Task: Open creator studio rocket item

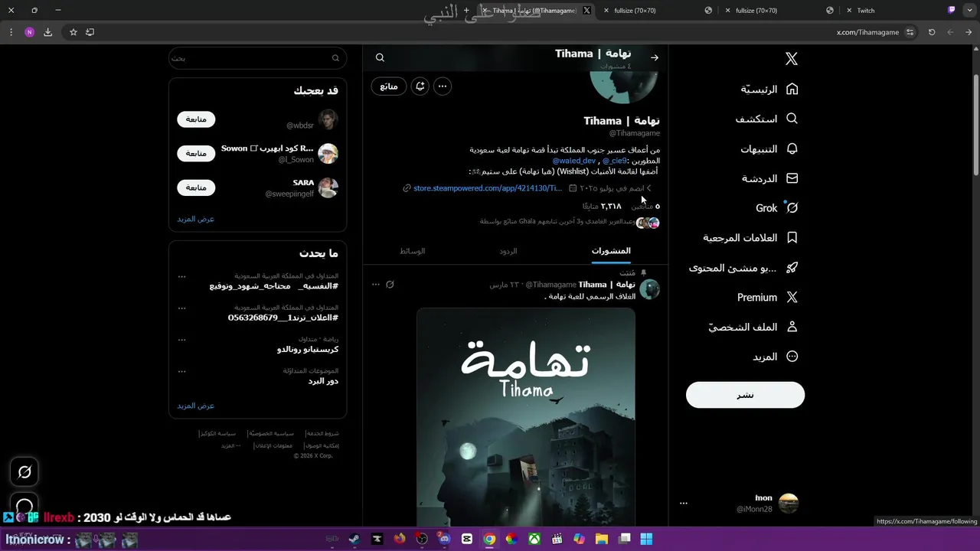Action: [x=743, y=268]
